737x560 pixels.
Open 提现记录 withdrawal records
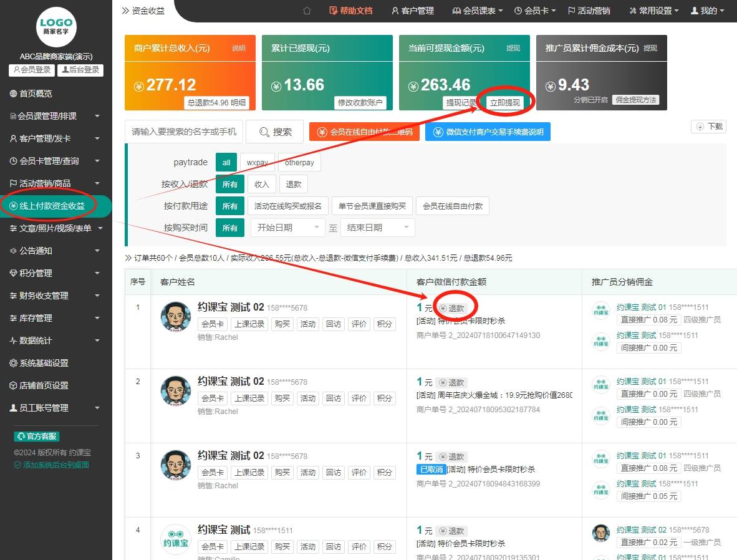(x=460, y=102)
